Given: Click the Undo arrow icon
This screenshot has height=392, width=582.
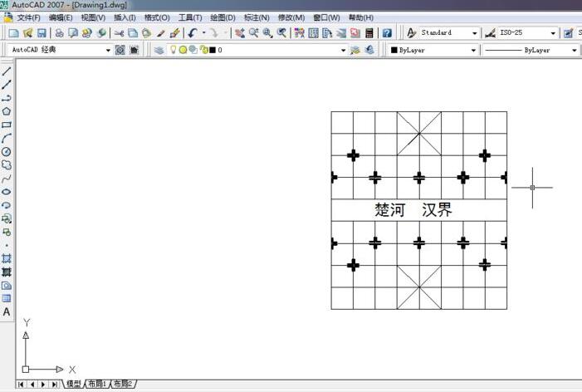Looking at the screenshot, I should point(193,33).
